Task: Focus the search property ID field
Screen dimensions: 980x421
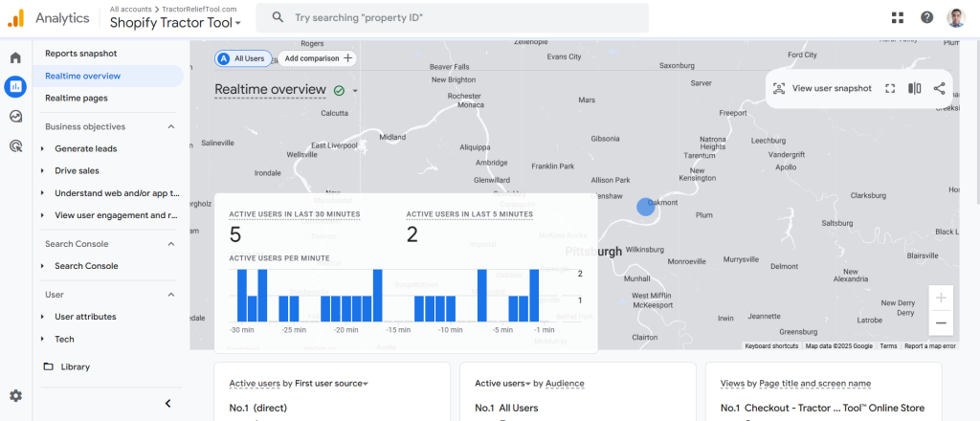Action: 452,17
